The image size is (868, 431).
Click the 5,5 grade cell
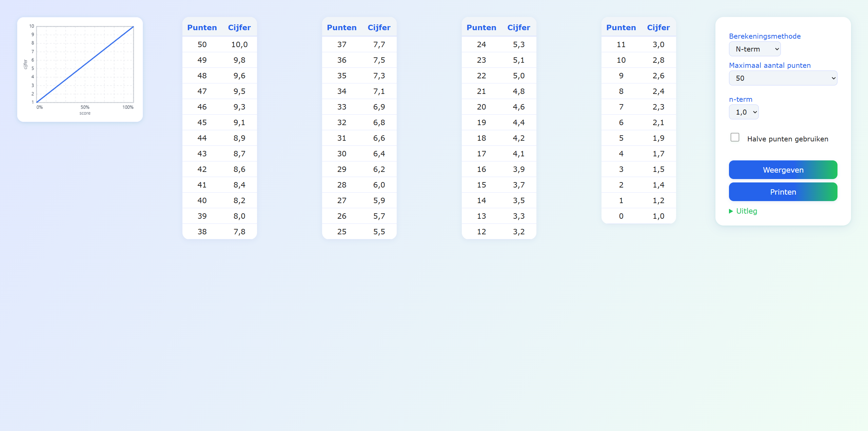pyautogui.click(x=379, y=232)
